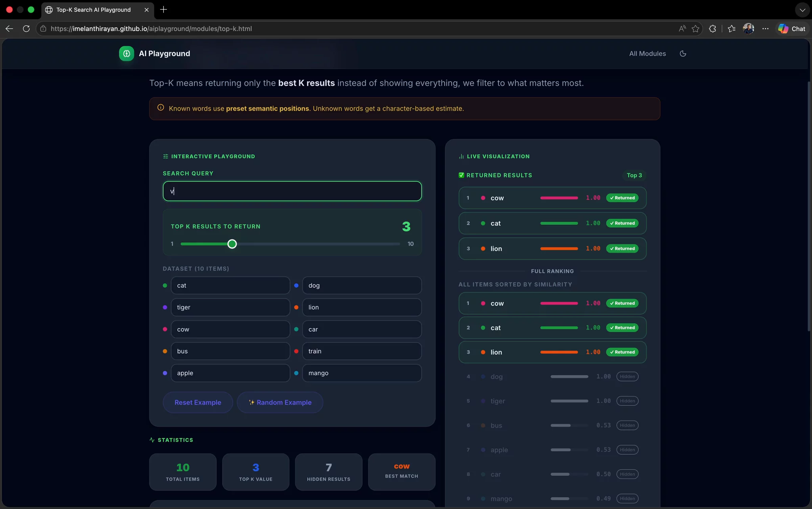Click the info icon in the warning banner
812x509 pixels.
[x=161, y=107]
